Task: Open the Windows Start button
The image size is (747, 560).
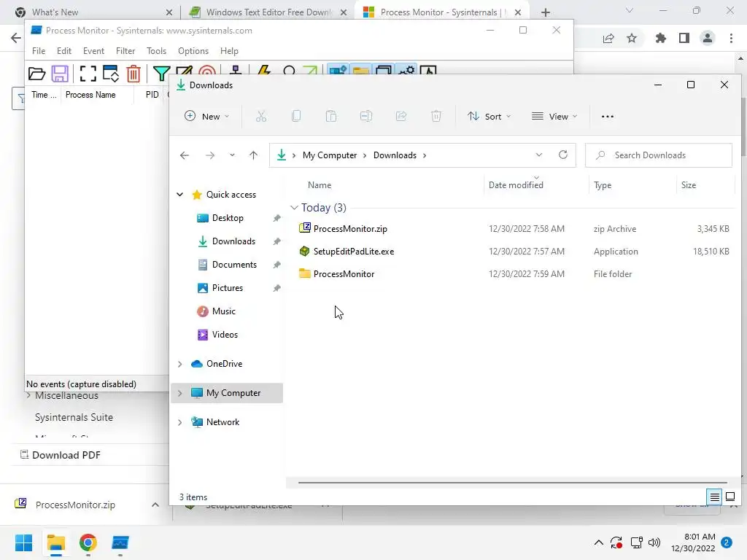Action: (x=24, y=542)
